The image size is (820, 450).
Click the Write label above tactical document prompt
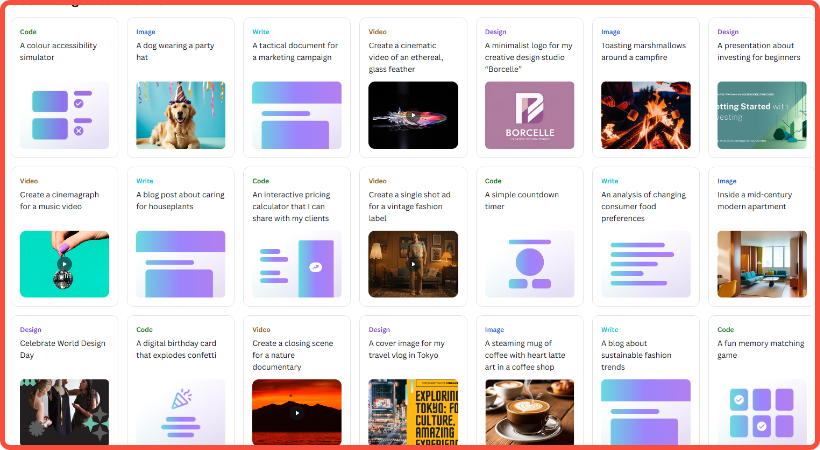tap(261, 32)
